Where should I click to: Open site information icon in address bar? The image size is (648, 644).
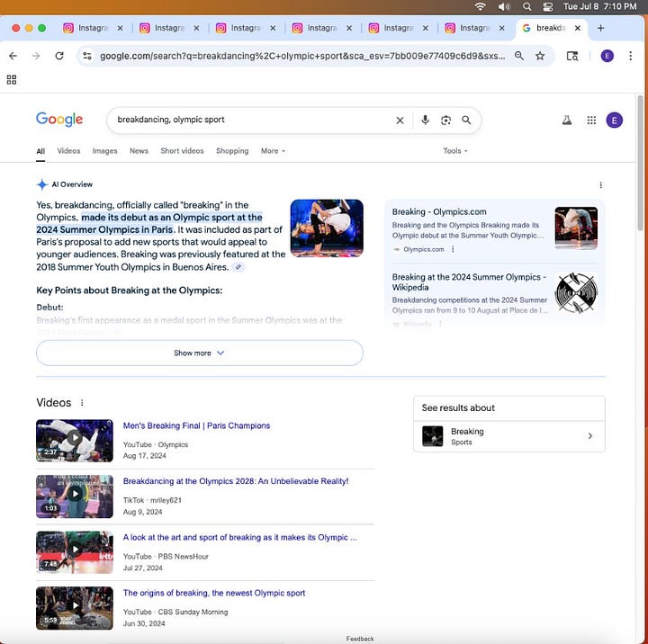86,56
